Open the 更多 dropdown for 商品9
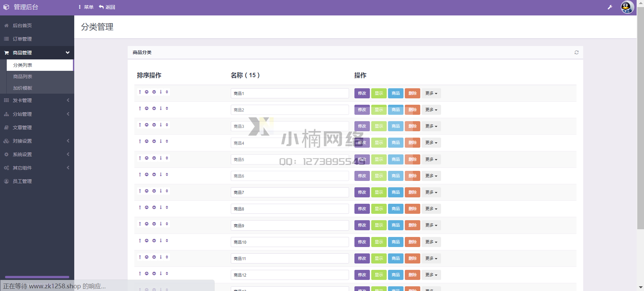644x291 pixels. click(431, 225)
